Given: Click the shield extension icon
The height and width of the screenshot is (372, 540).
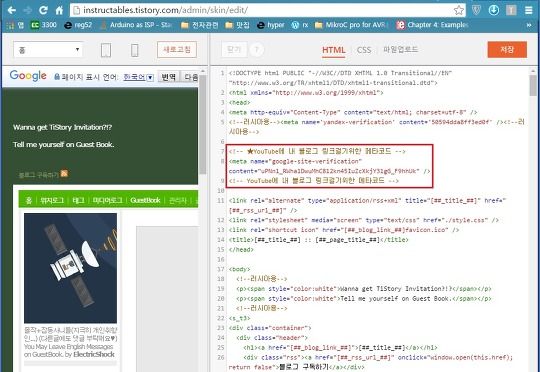Looking at the screenshot, I should pos(476,10).
